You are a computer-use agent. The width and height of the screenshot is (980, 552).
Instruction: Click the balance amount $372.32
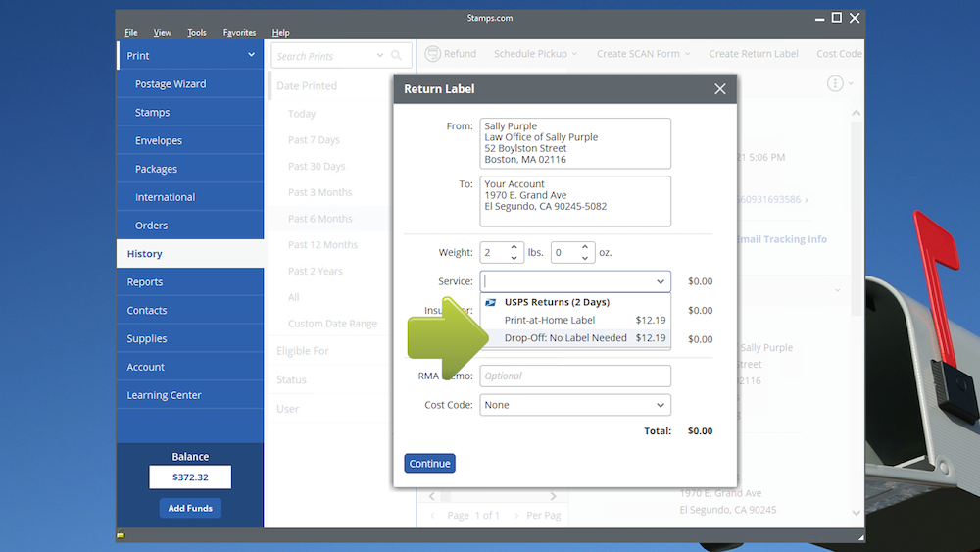[190, 477]
